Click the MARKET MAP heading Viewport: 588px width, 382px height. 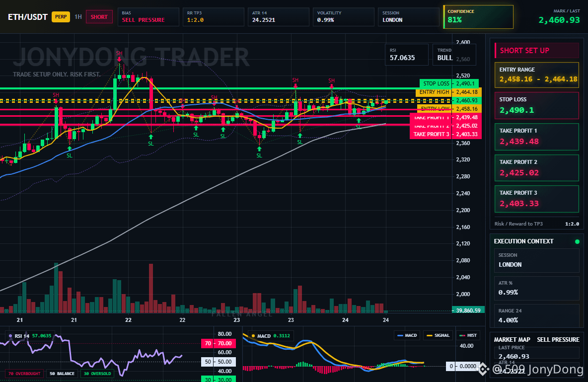click(512, 340)
